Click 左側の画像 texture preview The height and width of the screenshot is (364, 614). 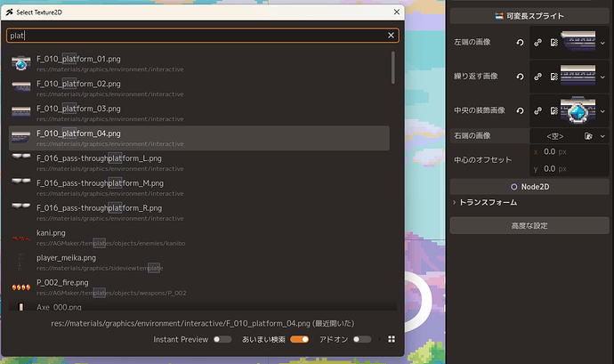click(578, 42)
